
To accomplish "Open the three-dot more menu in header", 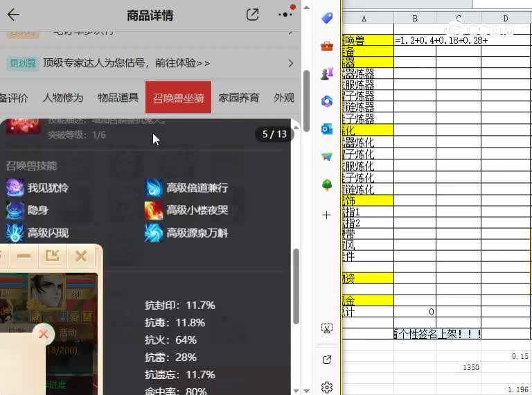I will (x=285, y=15).
